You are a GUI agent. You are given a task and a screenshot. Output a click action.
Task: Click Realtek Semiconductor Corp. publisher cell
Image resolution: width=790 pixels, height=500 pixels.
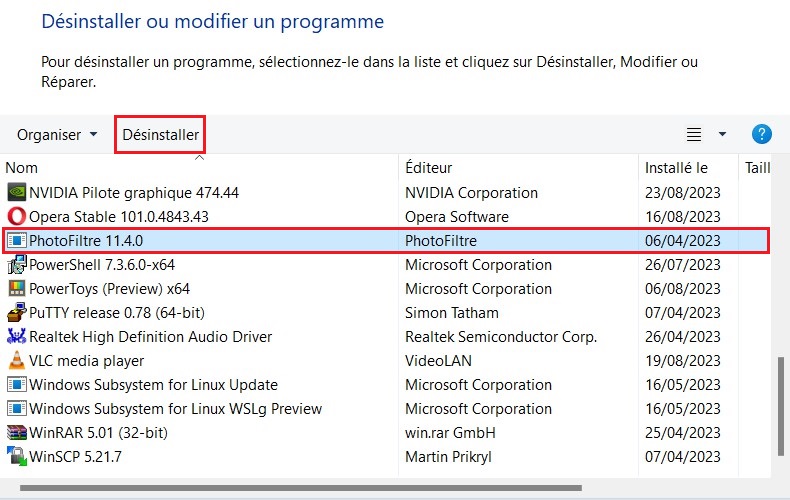click(x=501, y=337)
